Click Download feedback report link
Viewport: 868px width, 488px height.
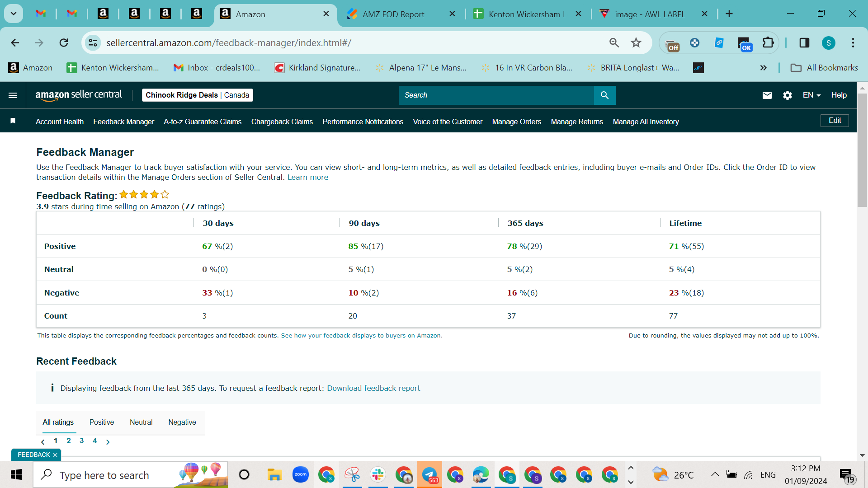pyautogui.click(x=373, y=388)
